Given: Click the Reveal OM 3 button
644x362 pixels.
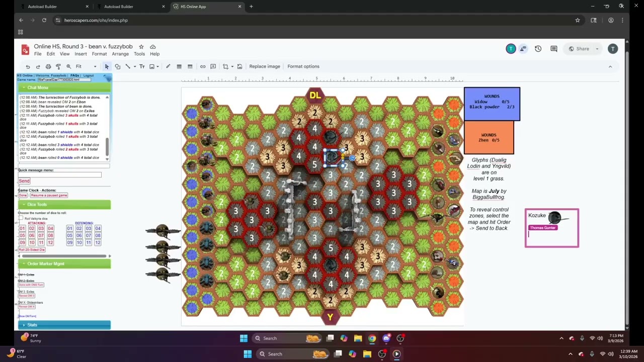Looking at the screenshot, I should [27, 296].
